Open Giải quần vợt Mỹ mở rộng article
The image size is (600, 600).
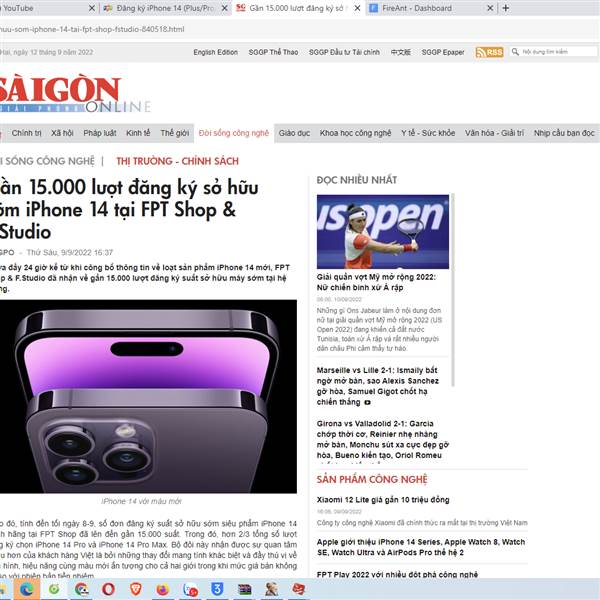[x=376, y=282]
